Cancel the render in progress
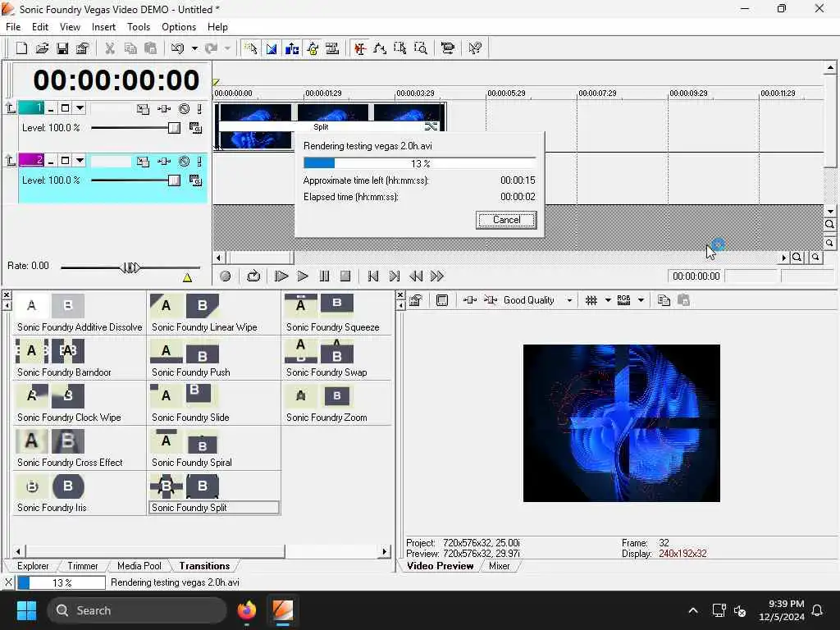840x630 pixels. pos(506,220)
